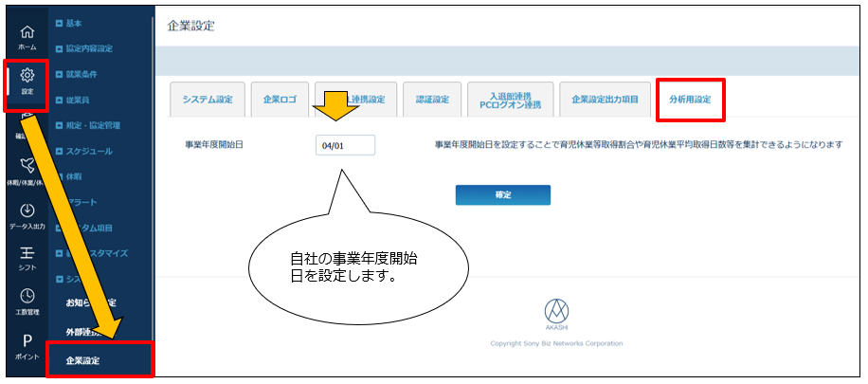The image size is (868, 384).
Task: Switch to the 分析用設定 tab
Action: tap(690, 100)
